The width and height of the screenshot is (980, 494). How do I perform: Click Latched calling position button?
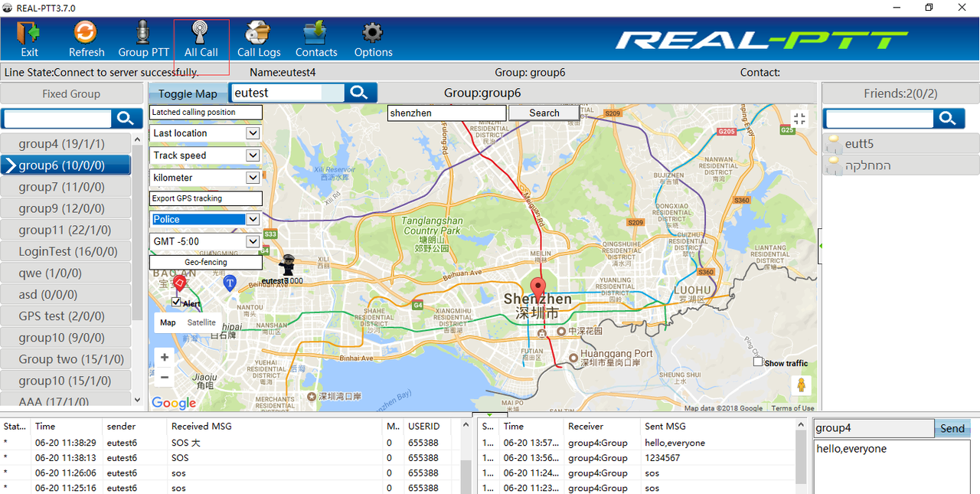(206, 113)
